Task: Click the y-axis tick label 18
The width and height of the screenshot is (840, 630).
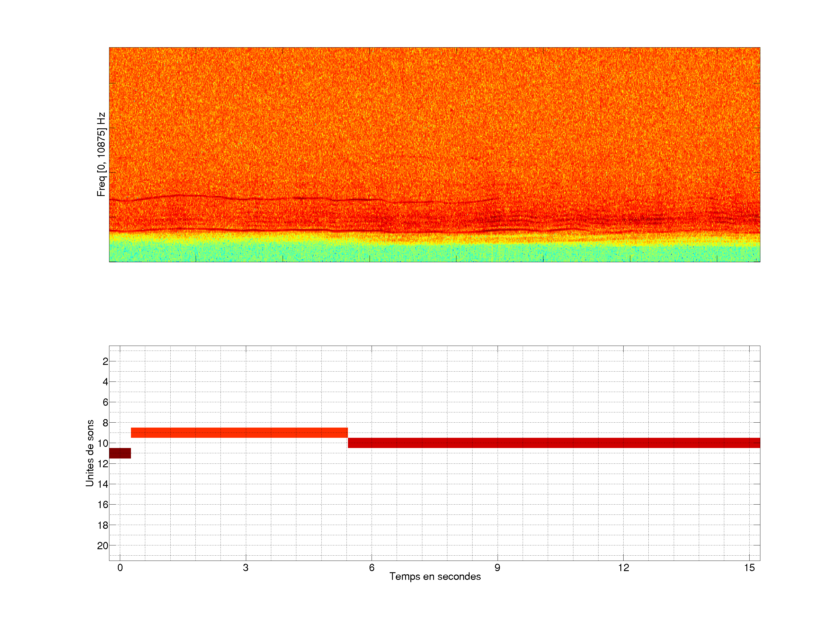Action: point(103,525)
